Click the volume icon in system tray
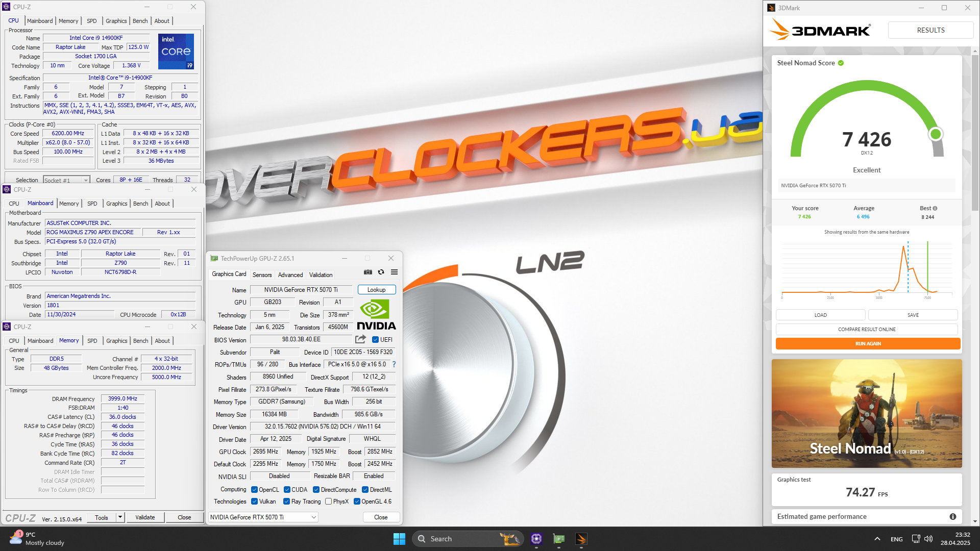Image resolution: width=980 pixels, height=551 pixels. click(x=928, y=539)
